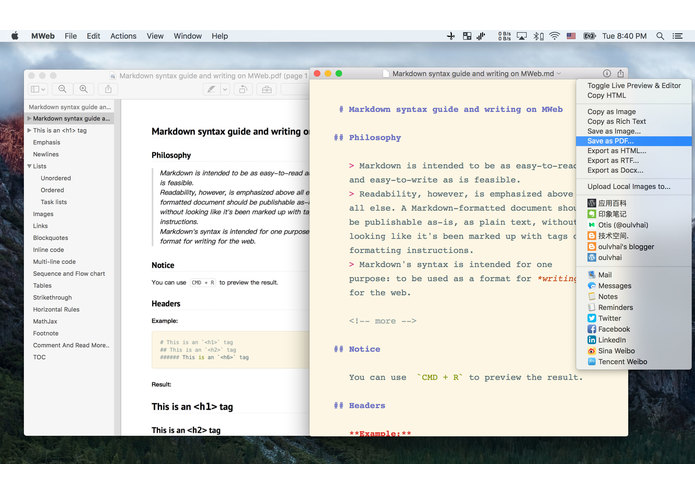Click the toolbox icon in Preview toolbar
The width and height of the screenshot is (695, 494).
(x=266, y=89)
